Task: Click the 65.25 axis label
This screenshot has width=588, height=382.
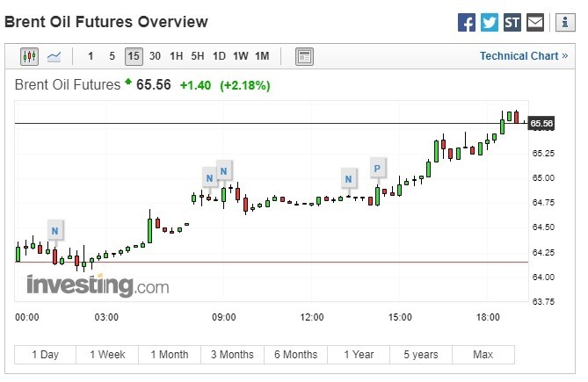Action: pos(543,153)
